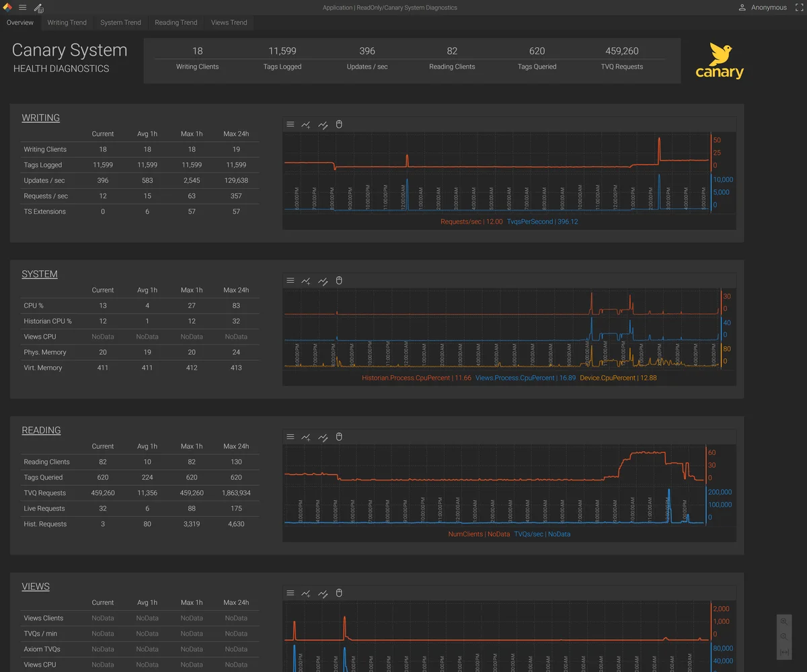Open the READING section heading link

41,430
